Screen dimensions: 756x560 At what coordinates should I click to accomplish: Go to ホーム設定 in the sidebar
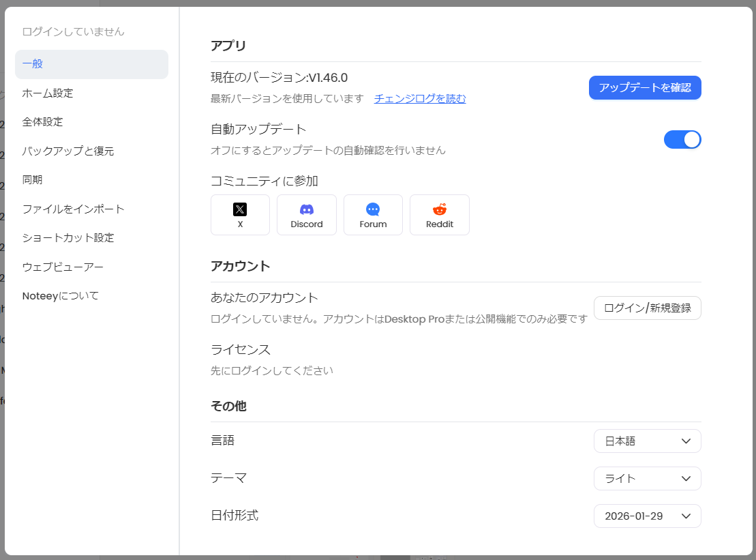91,93
